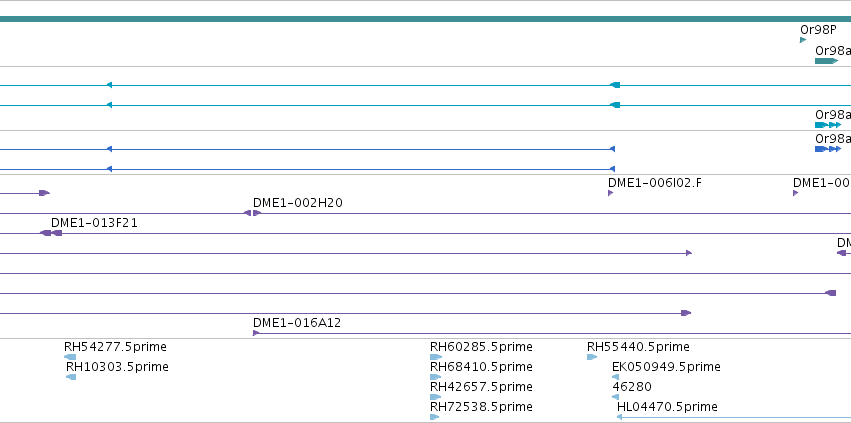Select the small glyph under the 46280 label
Image resolution: width=851 pixels, height=423 pixels.
(615, 397)
